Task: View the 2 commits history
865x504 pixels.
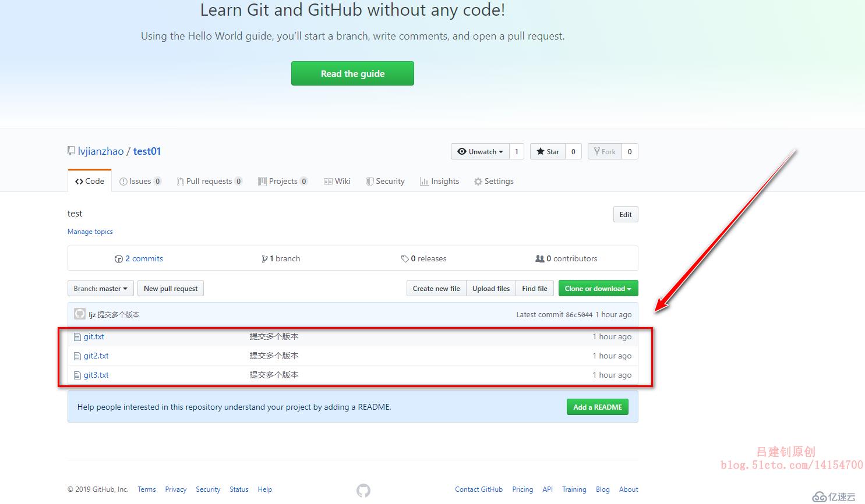Action: pyautogui.click(x=139, y=258)
